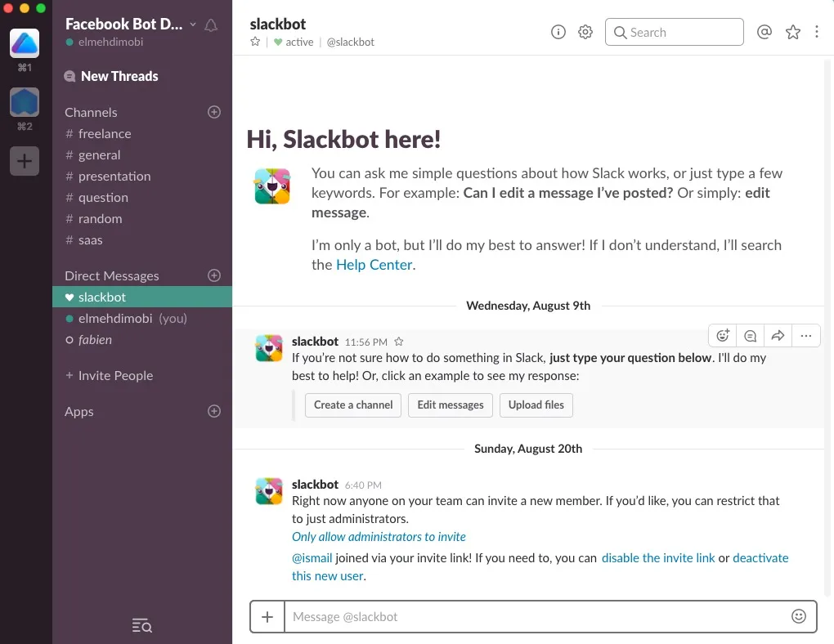This screenshot has width=834, height=644.
Task: Click the Channels section header
Action: tap(91, 113)
